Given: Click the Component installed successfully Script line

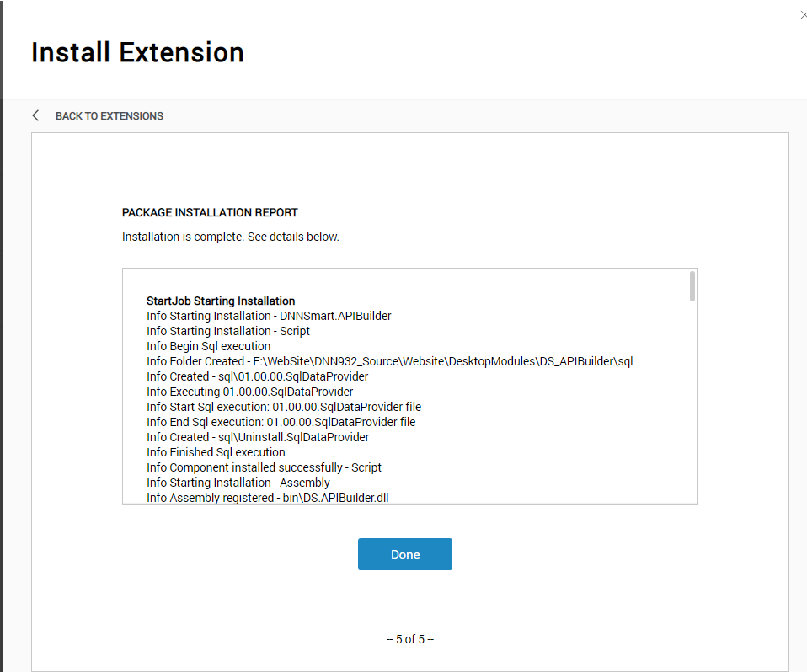Looking at the screenshot, I should [x=264, y=467].
